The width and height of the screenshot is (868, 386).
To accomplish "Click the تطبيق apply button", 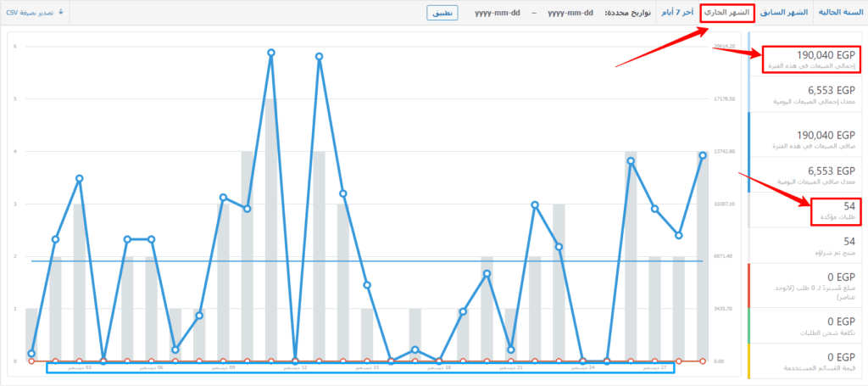I will click(x=442, y=13).
